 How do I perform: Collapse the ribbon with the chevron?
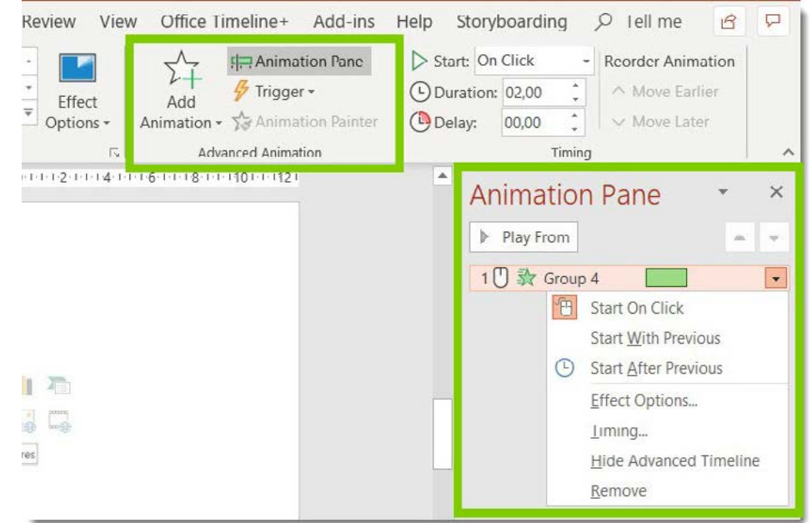coord(788,152)
